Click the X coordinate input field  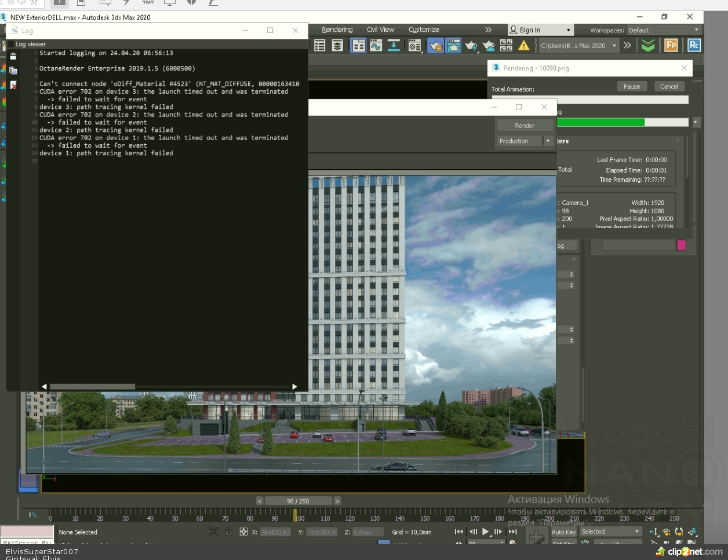coord(275,532)
